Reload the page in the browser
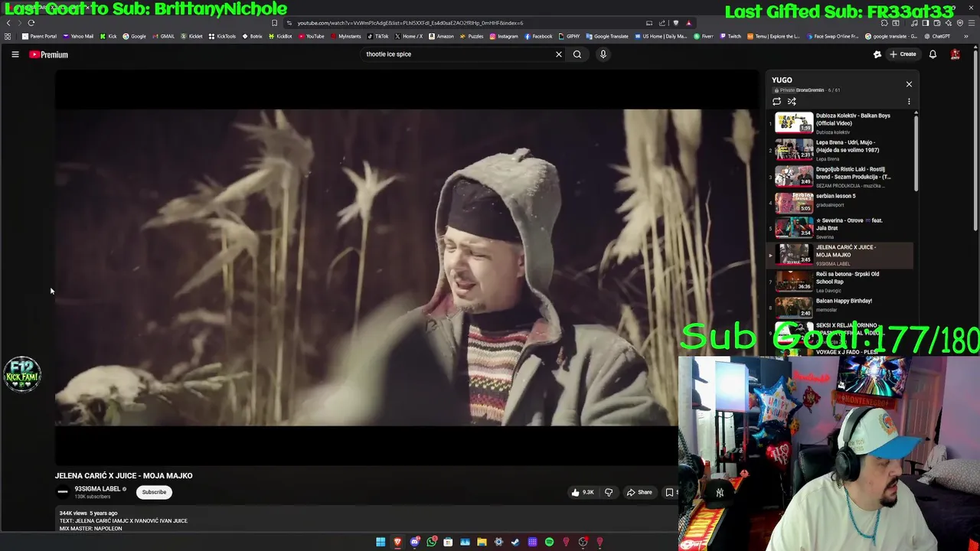The height and width of the screenshot is (551, 980). coord(31,23)
